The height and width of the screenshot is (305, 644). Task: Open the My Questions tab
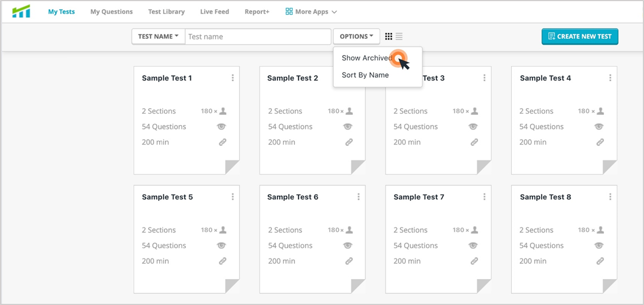(111, 12)
